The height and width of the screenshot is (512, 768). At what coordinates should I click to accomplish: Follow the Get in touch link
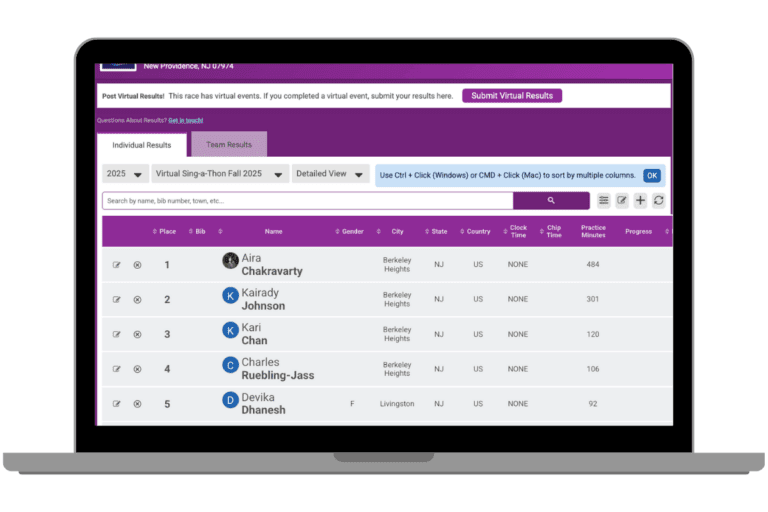[x=187, y=120]
